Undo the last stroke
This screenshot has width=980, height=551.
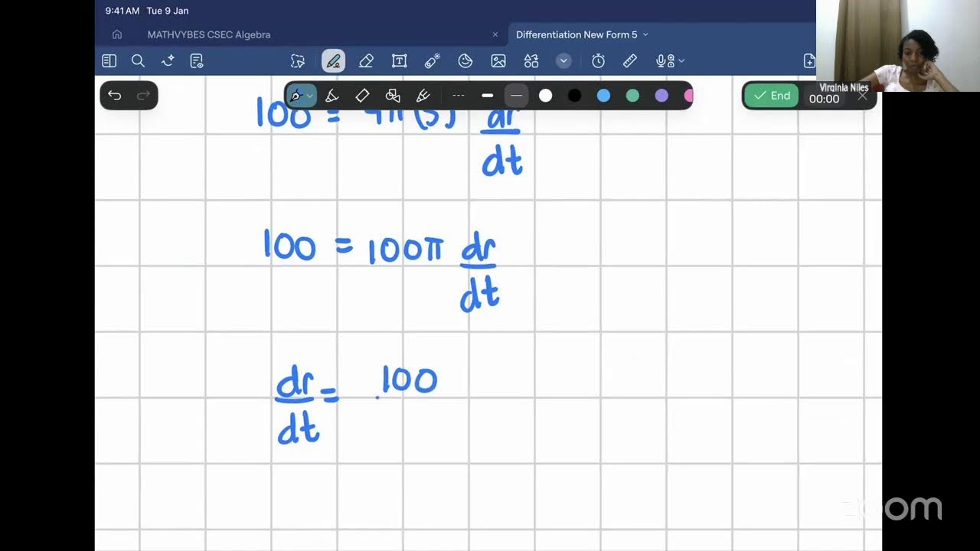[x=114, y=96]
